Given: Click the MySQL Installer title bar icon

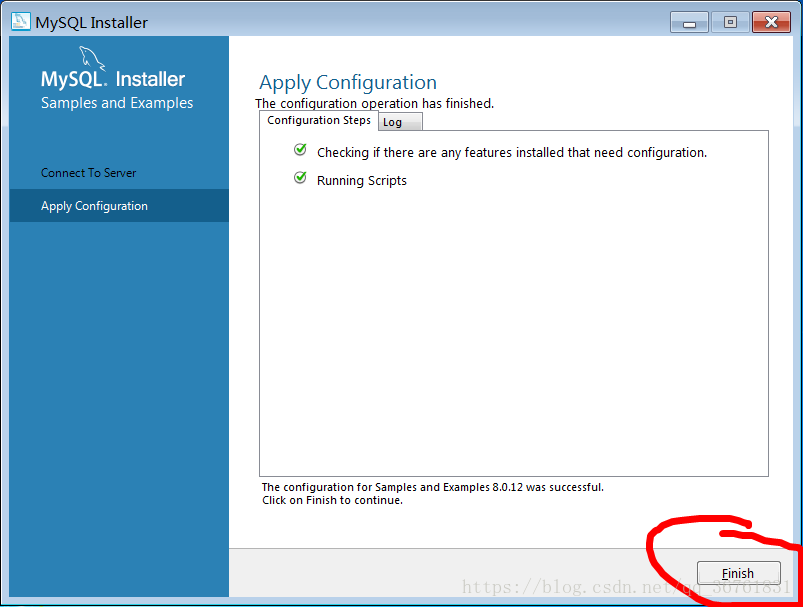Looking at the screenshot, I should [21, 22].
